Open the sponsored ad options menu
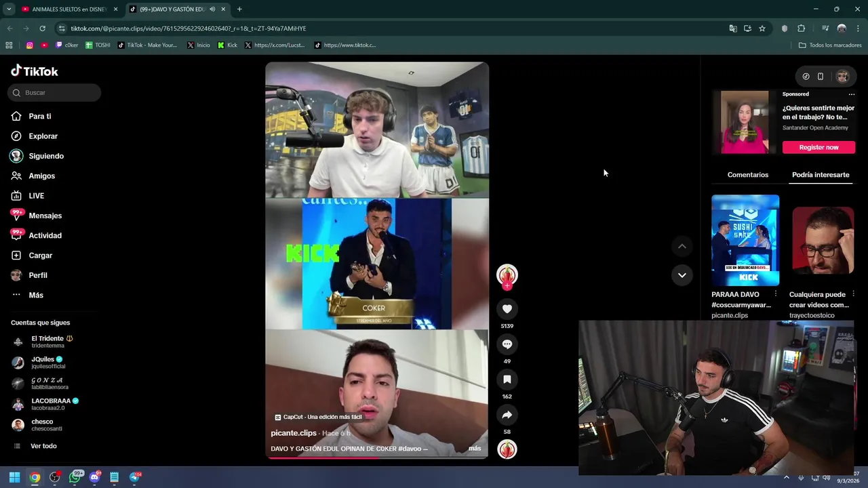The width and height of the screenshot is (868, 488). 852,94
